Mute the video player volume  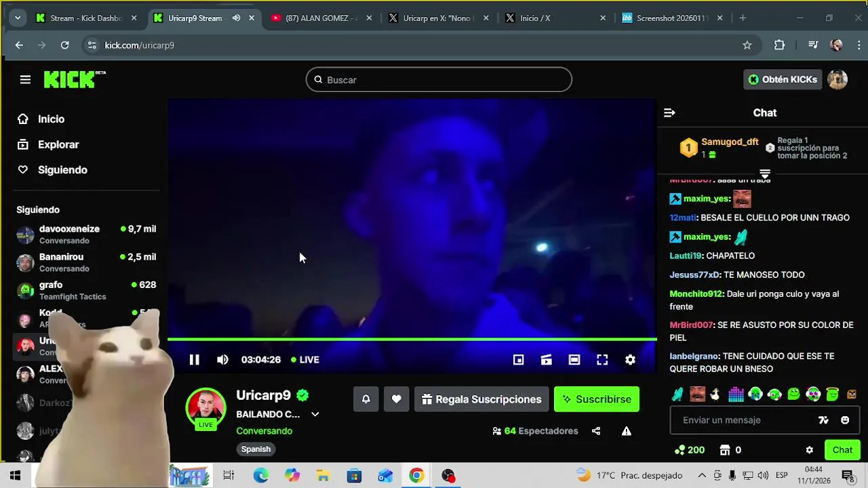[x=222, y=360]
